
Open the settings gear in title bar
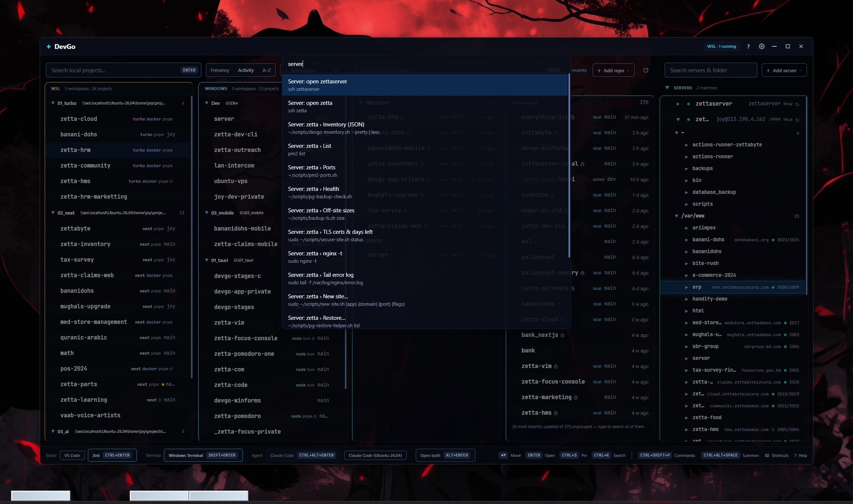click(x=761, y=46)
